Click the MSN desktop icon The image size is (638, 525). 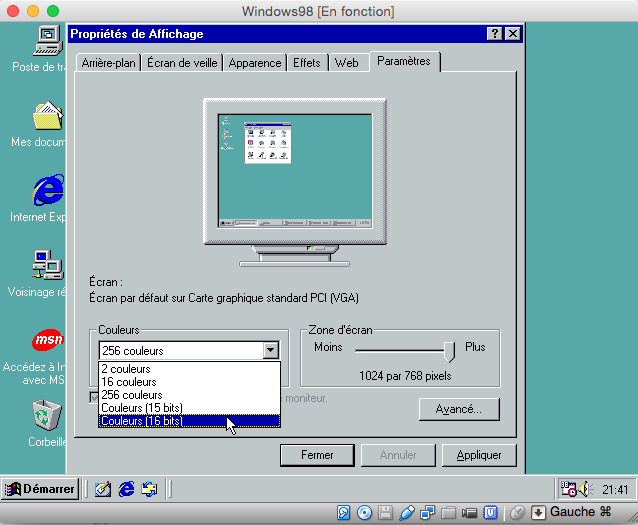(48, 339)
